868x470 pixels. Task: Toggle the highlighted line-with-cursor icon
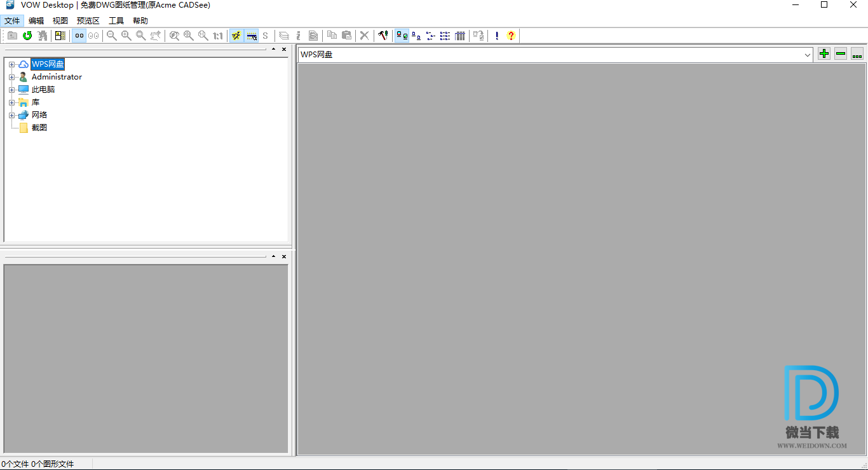[251, 36]
